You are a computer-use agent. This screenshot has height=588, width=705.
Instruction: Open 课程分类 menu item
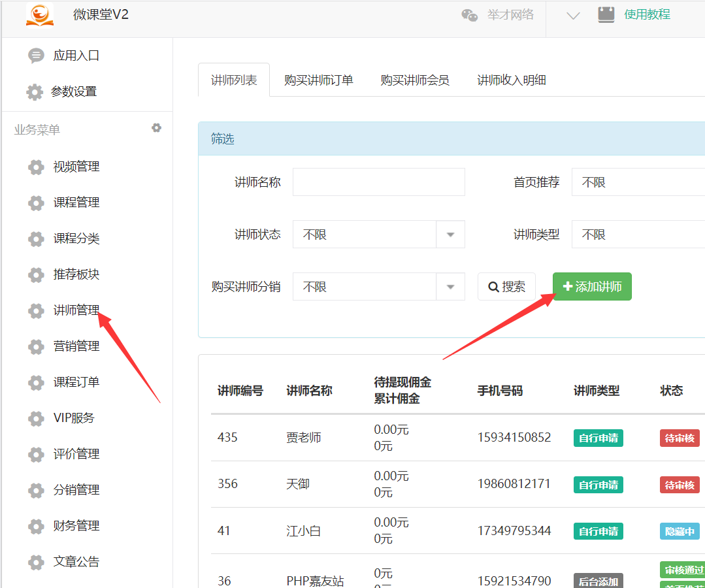click(76, 238)
